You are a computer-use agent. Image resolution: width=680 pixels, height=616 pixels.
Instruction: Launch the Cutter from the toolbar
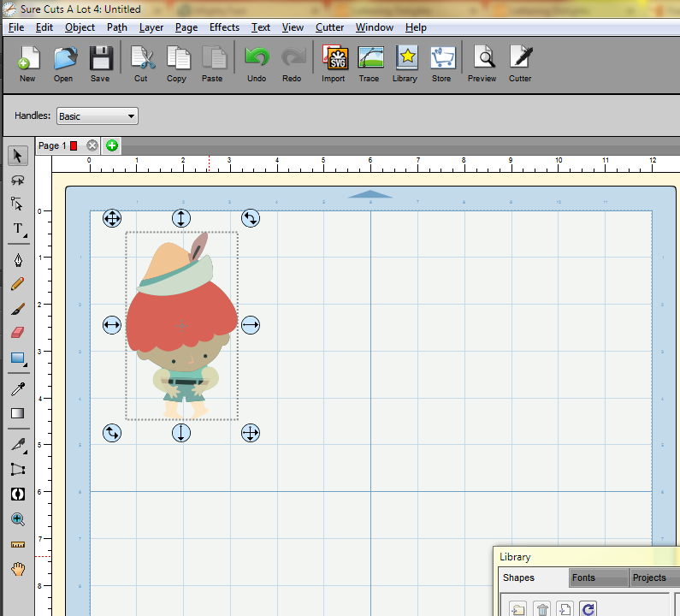pyautogui.click(x=520, y=63)
